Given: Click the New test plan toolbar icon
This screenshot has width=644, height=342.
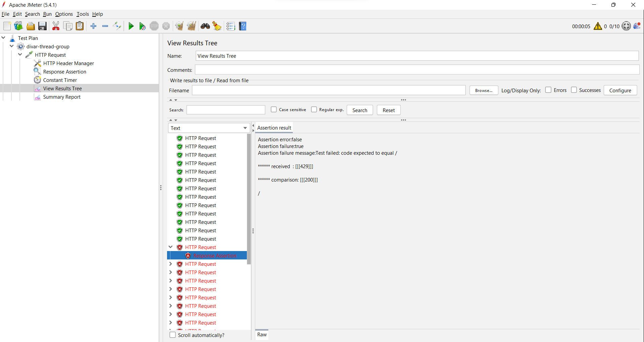Looking at the screenshot, I should tap(7, 26).
